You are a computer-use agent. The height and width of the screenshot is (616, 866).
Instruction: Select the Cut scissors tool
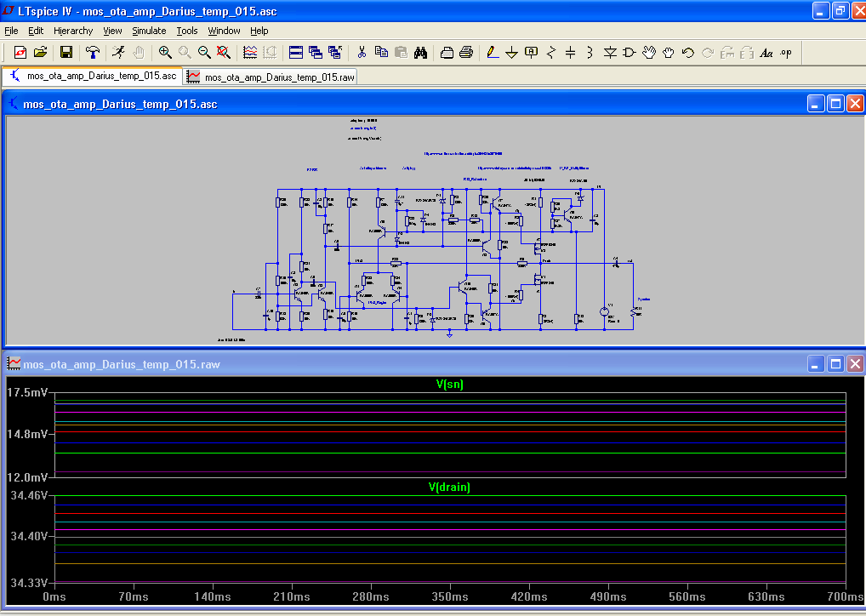coord(362,53)
